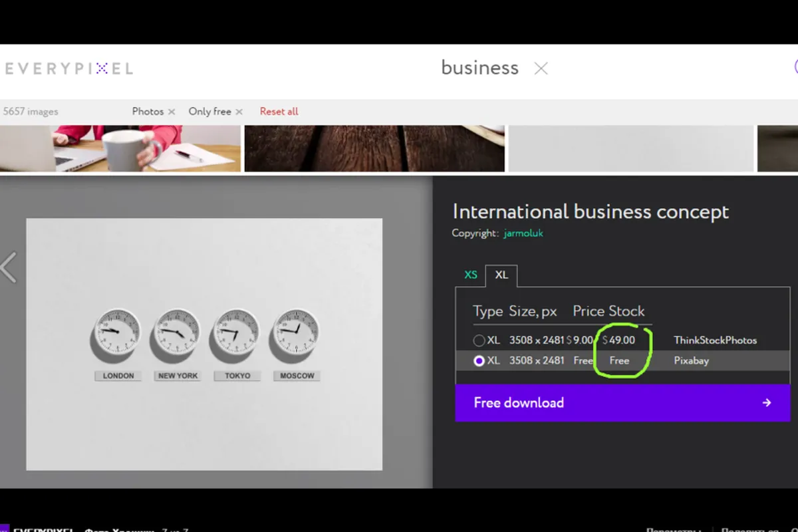
Task: Switch to the XS size tab
Action: pos(471,275)
